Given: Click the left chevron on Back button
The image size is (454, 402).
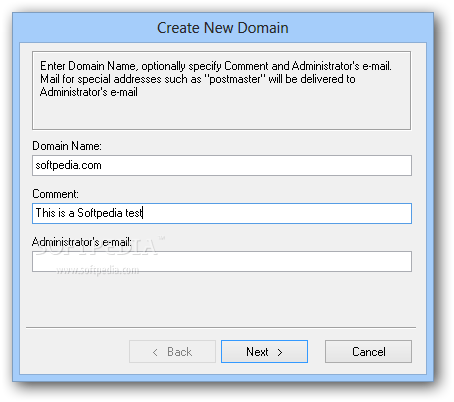Looking at the screenshot, I should point(155,352).
